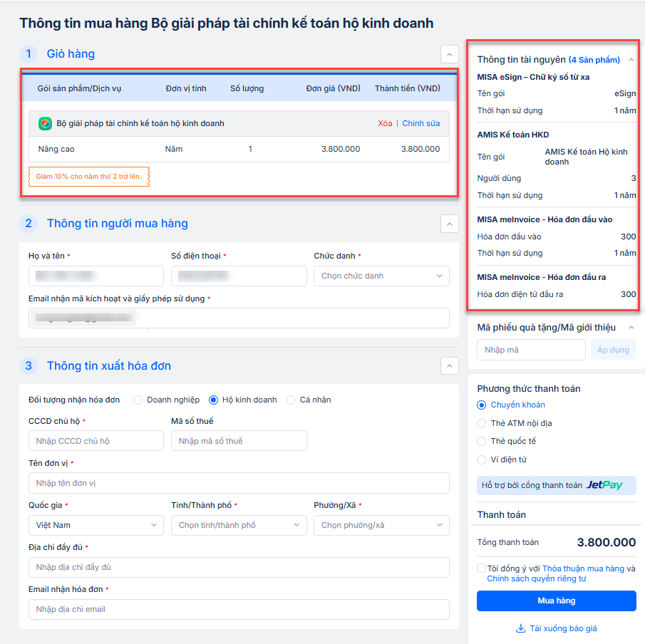Collapse the Thông tin tài nguyên panel
This screenshot has width=645, height=644.
(x=631, y=60)
